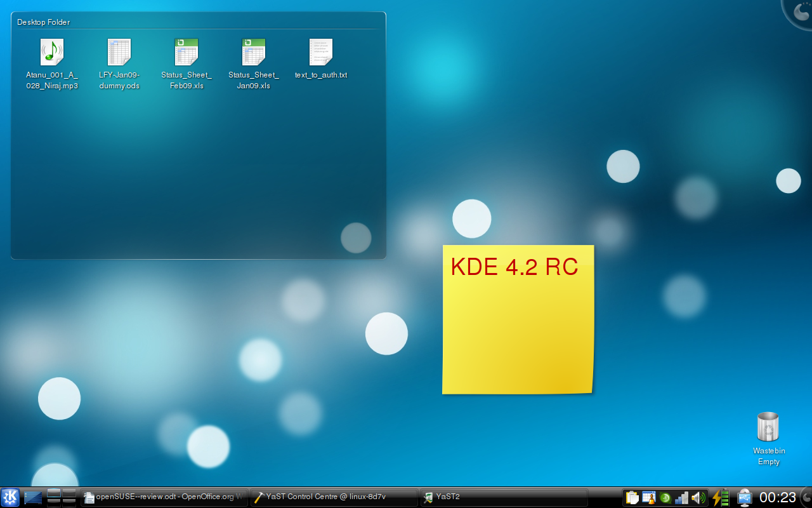This screenshot has width=812, height=508.
Task: Click the battery power monitor icon
Action: (721, 497)
